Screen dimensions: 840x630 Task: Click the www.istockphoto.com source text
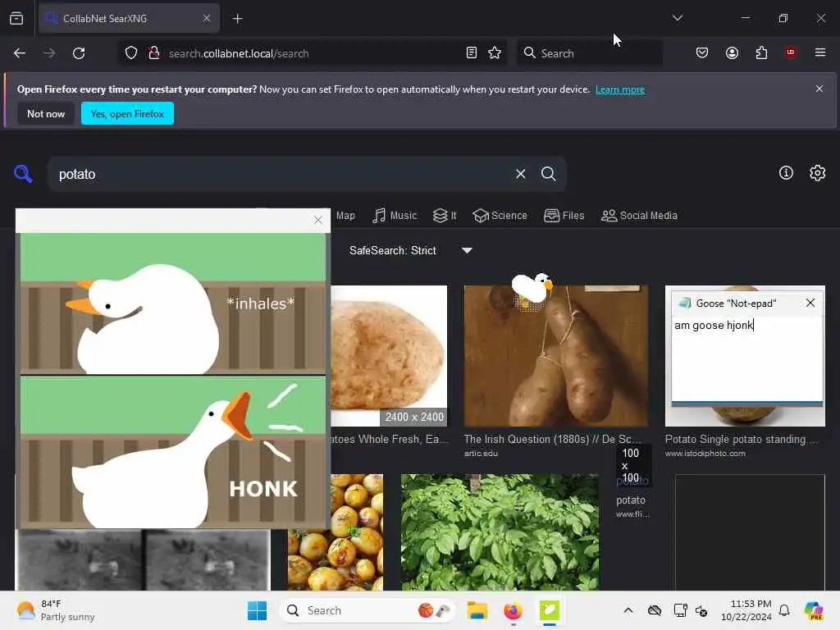tap(705, 453)
